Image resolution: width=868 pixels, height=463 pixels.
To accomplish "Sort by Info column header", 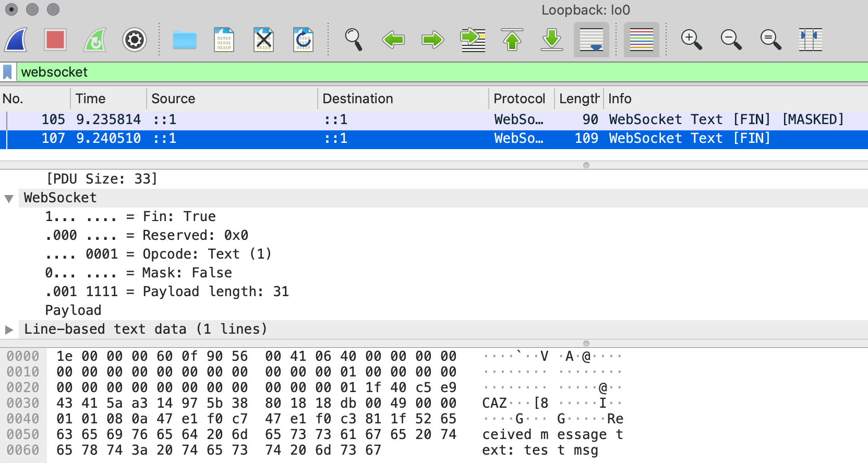I will coord(736,99).
